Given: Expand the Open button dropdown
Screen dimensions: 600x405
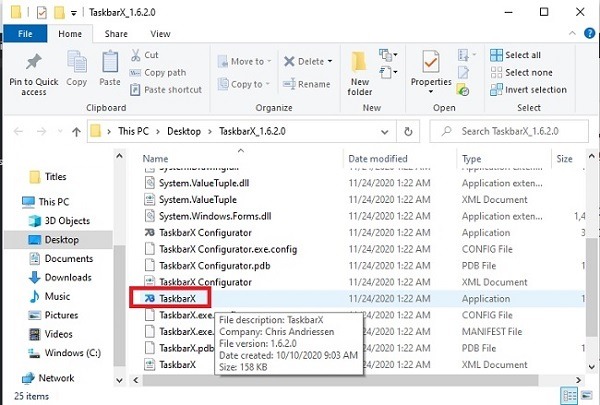Looking at the screenshot, I should [467, 55].
